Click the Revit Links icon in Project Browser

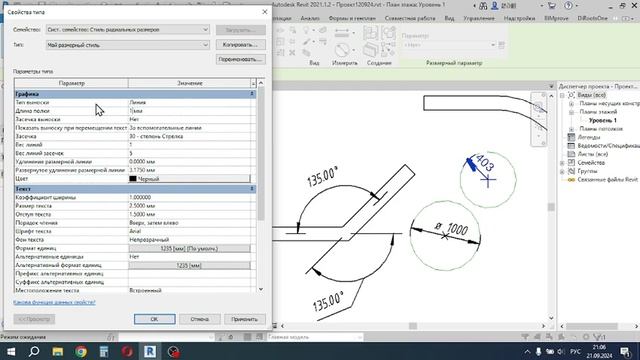(571, 180)
